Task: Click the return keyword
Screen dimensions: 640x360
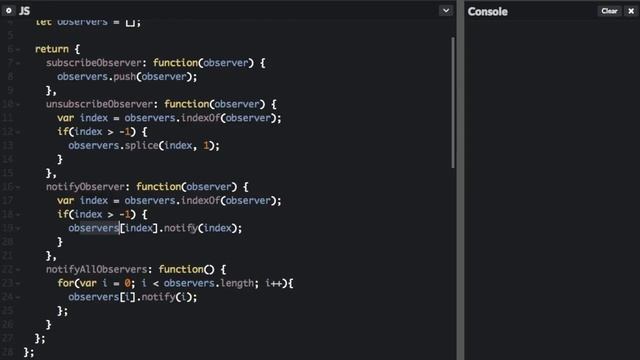Action: coord(52,49)
